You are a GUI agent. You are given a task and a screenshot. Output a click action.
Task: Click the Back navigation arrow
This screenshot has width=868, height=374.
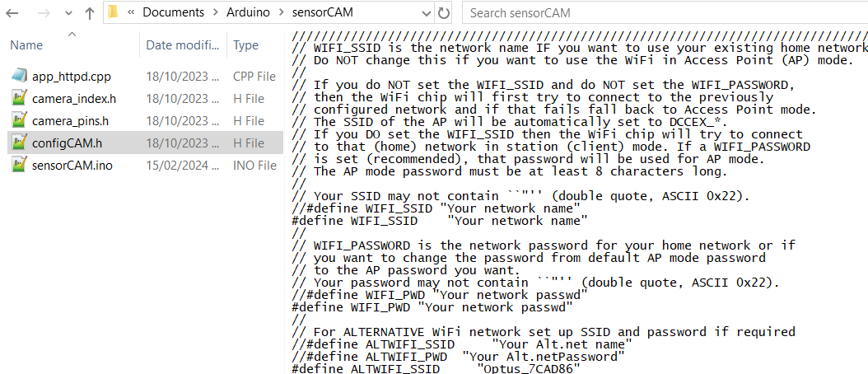[16, 13]
